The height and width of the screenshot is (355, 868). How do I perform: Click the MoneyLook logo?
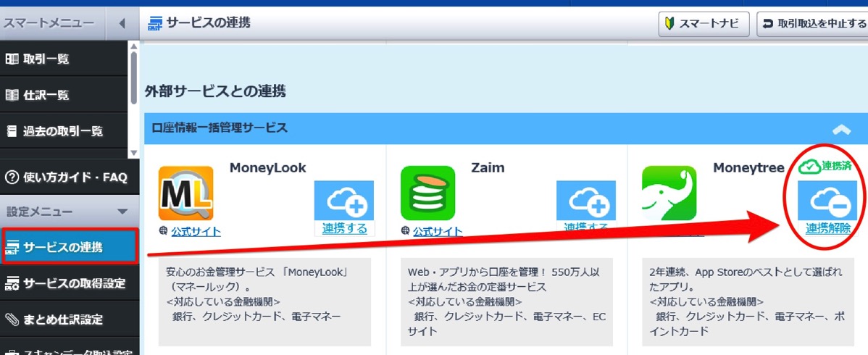185,193
